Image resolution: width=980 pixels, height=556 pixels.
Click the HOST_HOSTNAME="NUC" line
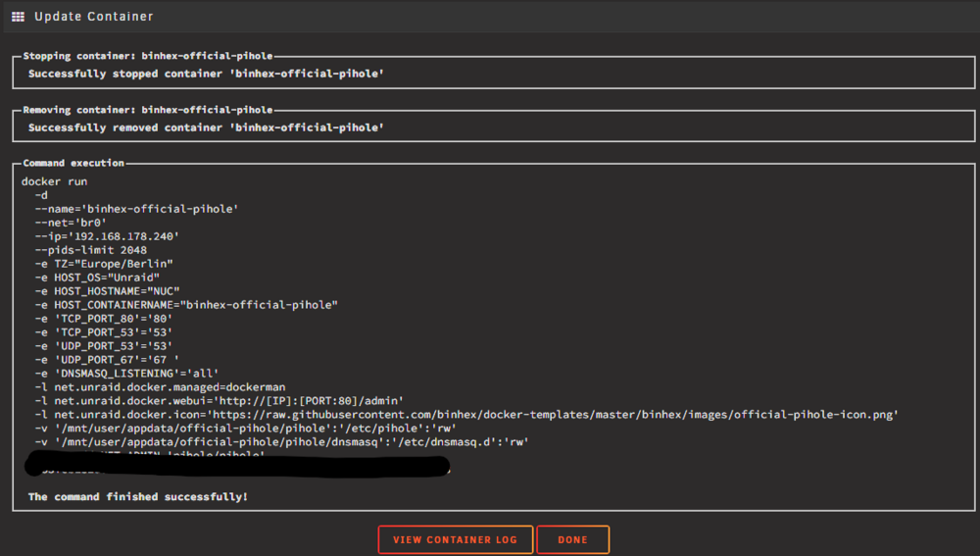(x=108, y=291)
